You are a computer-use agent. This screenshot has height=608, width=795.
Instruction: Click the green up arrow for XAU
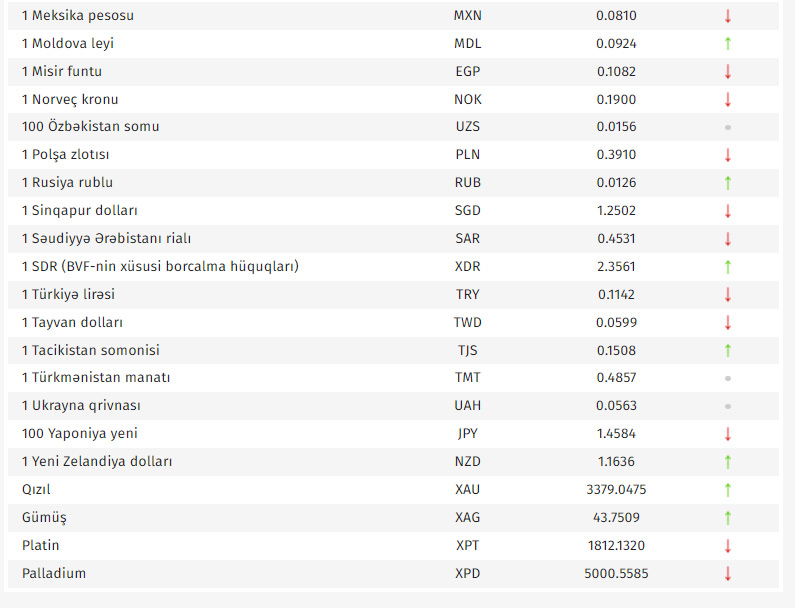click(728, 490)
